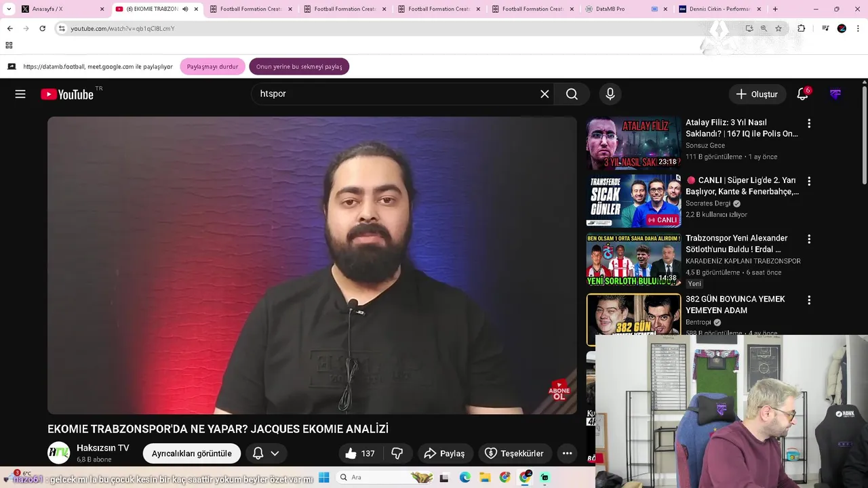
Task: Open the Oluştur create menu
Action: coord(757,94)
